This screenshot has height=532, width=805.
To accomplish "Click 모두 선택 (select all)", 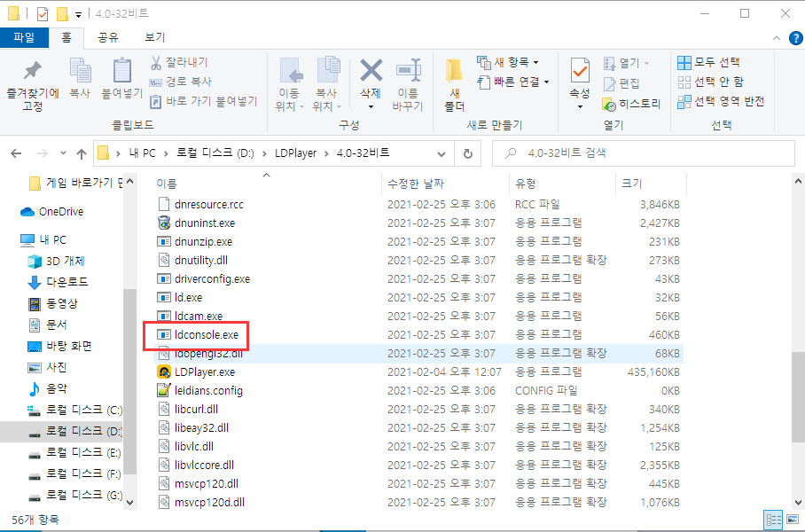I will (x=708, y=63).
